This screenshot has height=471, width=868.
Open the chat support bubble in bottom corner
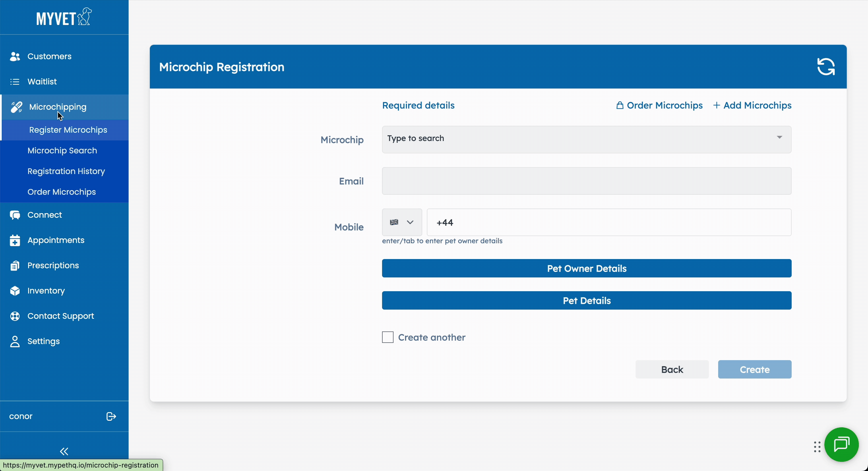(x=841, y=444)
